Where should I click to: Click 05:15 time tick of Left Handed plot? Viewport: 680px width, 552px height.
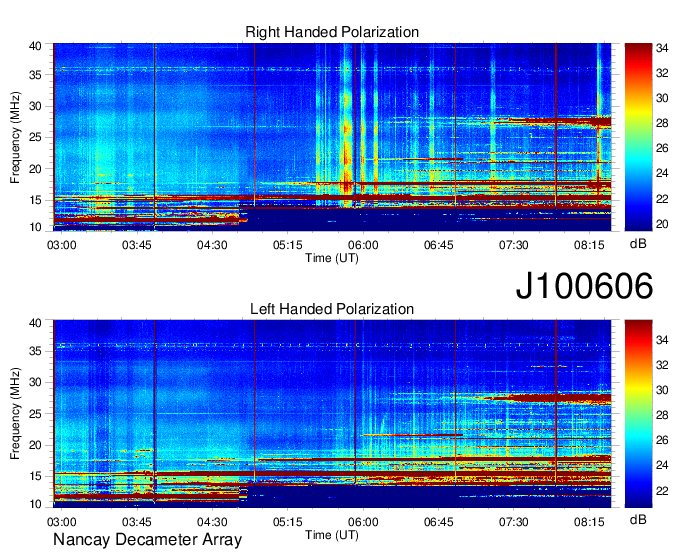coord(288,522)
